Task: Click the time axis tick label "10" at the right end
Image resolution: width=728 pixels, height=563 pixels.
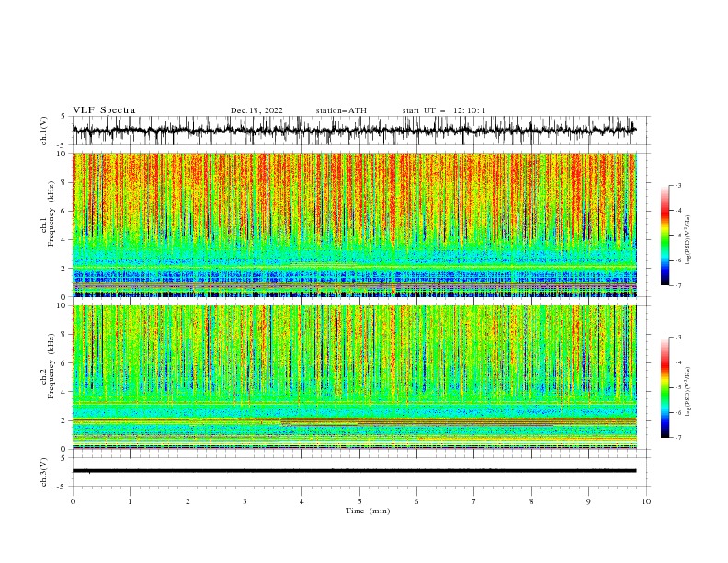Action: 646,501
